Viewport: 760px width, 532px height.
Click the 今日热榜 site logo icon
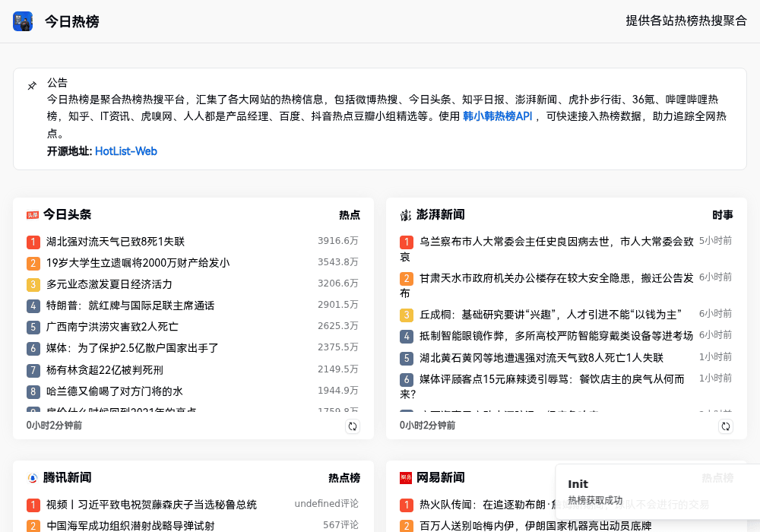23,21
